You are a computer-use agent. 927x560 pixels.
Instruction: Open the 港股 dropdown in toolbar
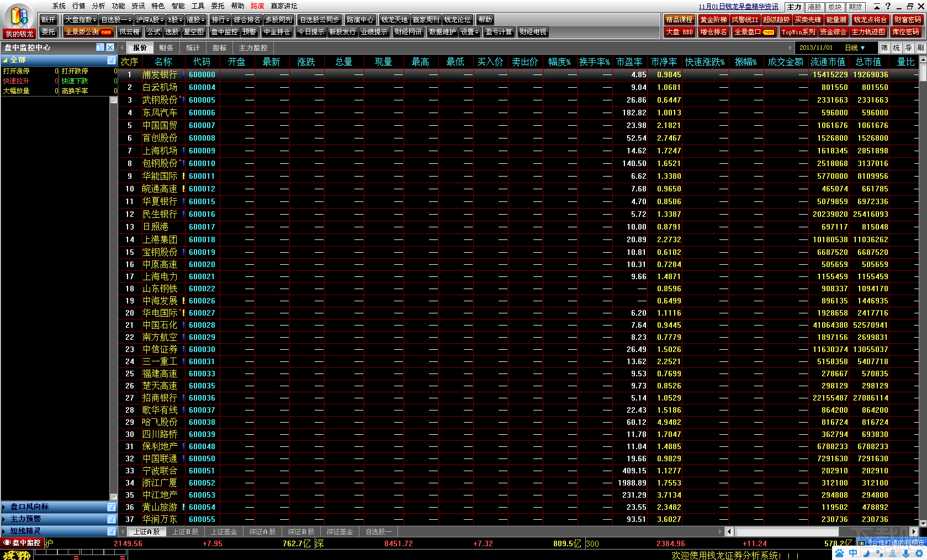(195, 20)
